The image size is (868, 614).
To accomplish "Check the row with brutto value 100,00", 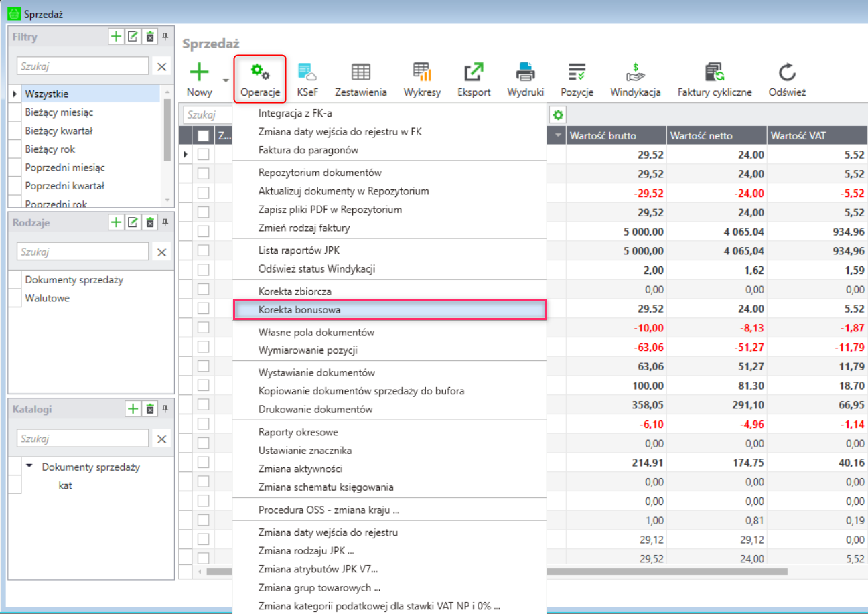I will pos(204,386).
